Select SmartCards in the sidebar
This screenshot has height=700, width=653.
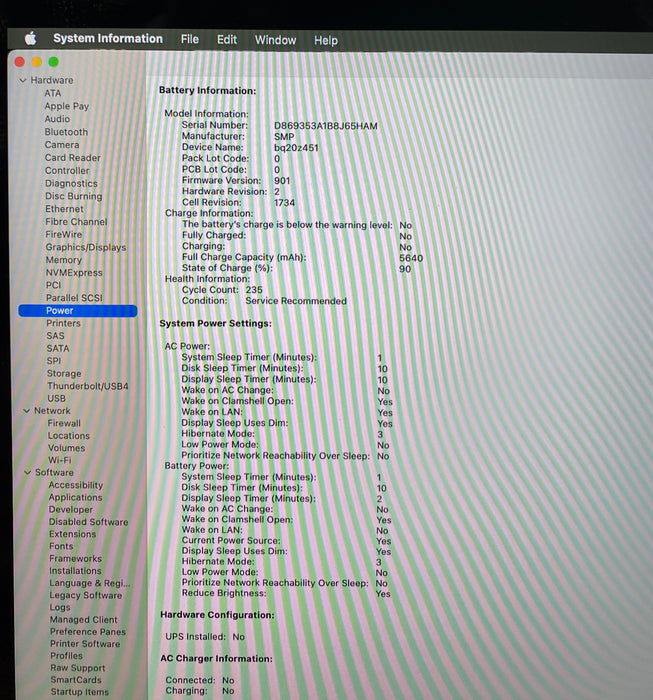point(76,680)
